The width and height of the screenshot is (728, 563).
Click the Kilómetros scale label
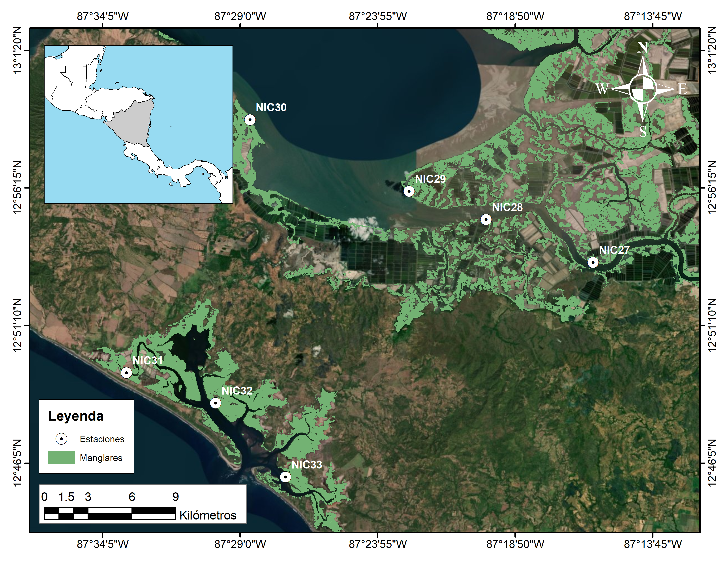208,515
